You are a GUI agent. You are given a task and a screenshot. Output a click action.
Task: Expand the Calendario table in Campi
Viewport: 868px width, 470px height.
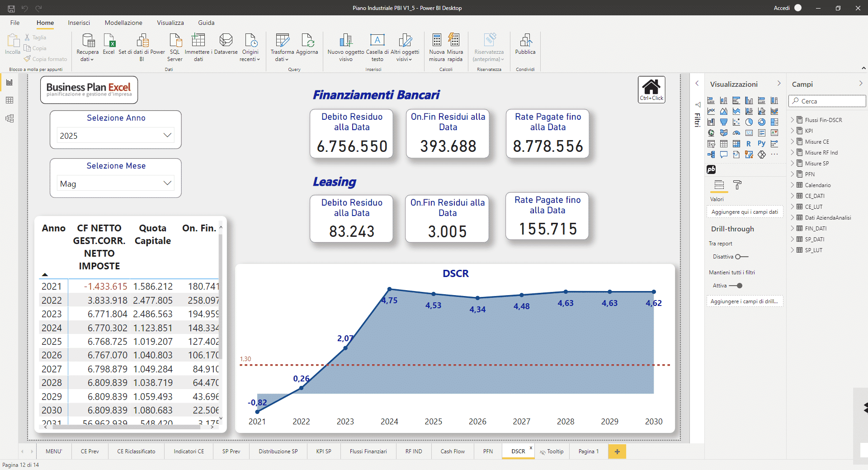click(793, 185)
